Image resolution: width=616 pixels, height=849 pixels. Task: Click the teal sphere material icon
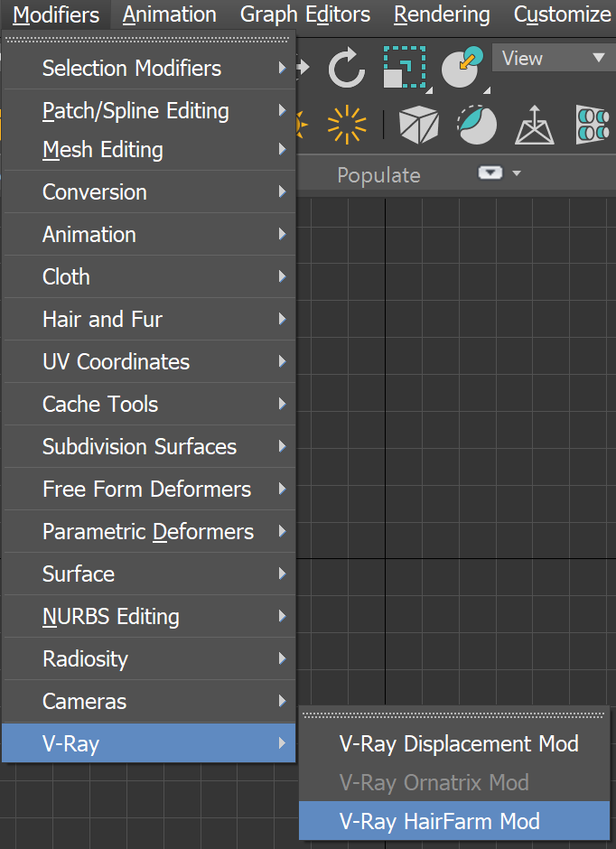pos(476,126)
